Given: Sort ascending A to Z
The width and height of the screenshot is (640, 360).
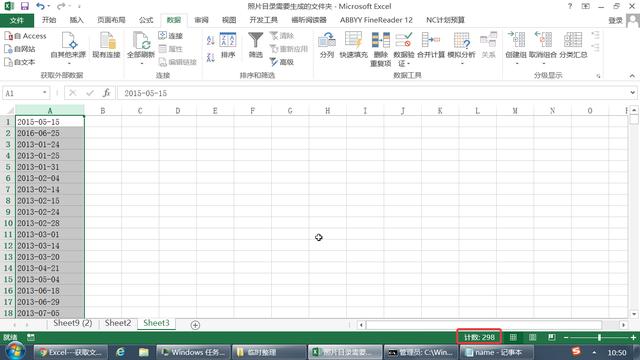Looking at the screenshot, I should [211, 40].
